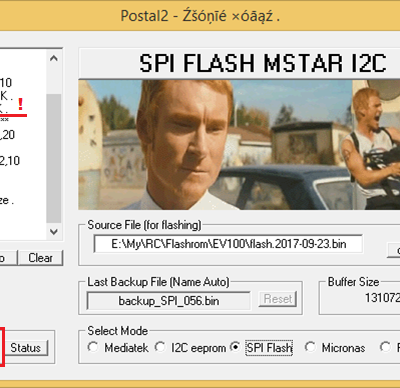Click the Postal 2 movie image
This screenshot has width=400, height=388.
[x=239, y=145]
